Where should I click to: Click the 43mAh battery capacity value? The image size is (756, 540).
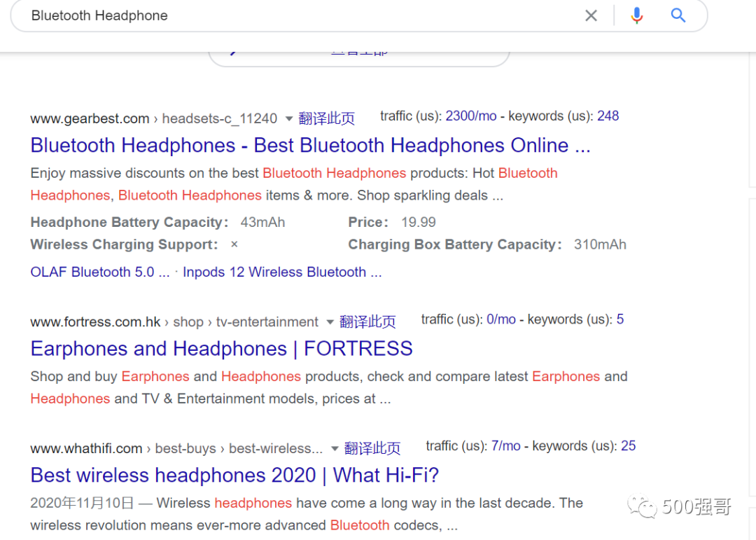tap(262, 222)
